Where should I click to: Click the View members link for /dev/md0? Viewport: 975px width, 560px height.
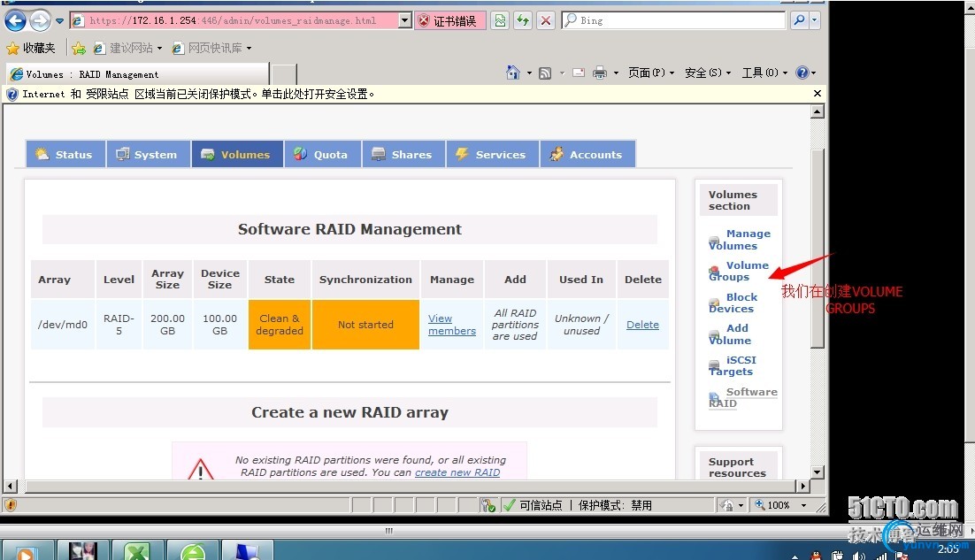[451, 325]
